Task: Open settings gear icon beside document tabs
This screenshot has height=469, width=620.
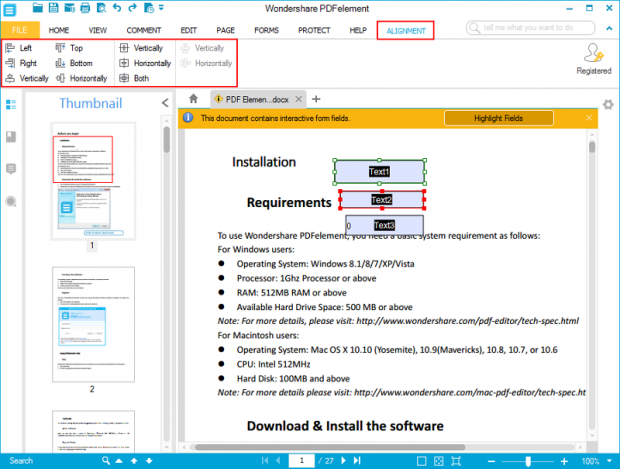Action: point(608,104)
